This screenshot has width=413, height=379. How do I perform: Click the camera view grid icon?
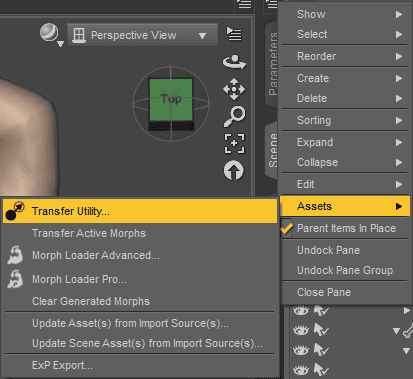pyautogui.click(x=79, y=35)
